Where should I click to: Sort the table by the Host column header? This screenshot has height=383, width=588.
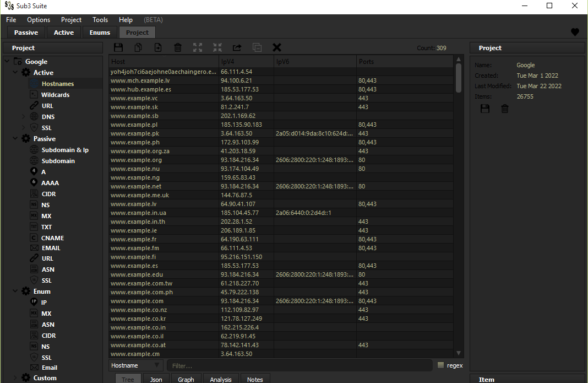pyautogui.click(x=164, y=62)
